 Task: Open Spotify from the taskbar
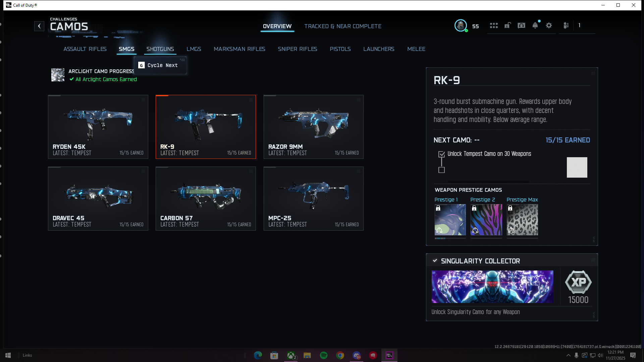[324, 355]
